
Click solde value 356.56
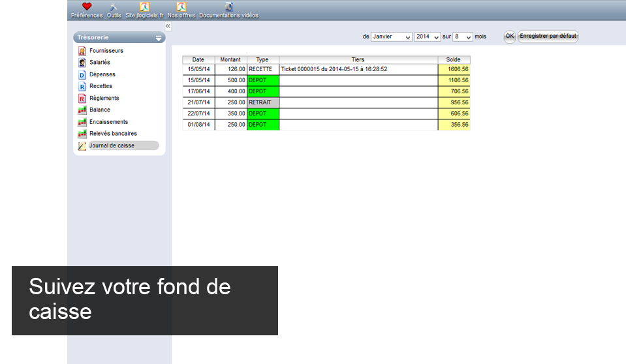tap(454, 125)
